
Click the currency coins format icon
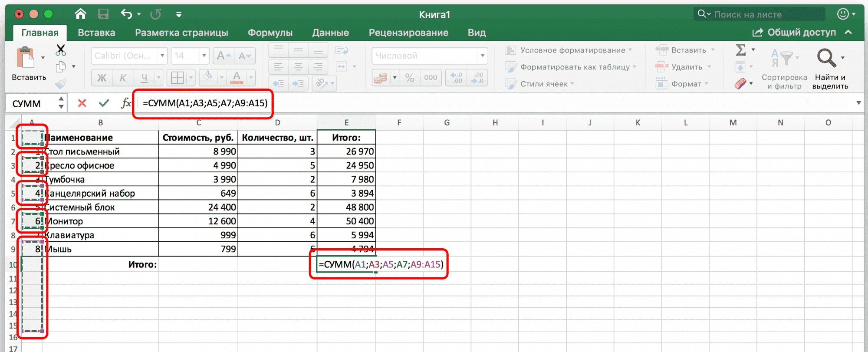click(x=381, y=78)
